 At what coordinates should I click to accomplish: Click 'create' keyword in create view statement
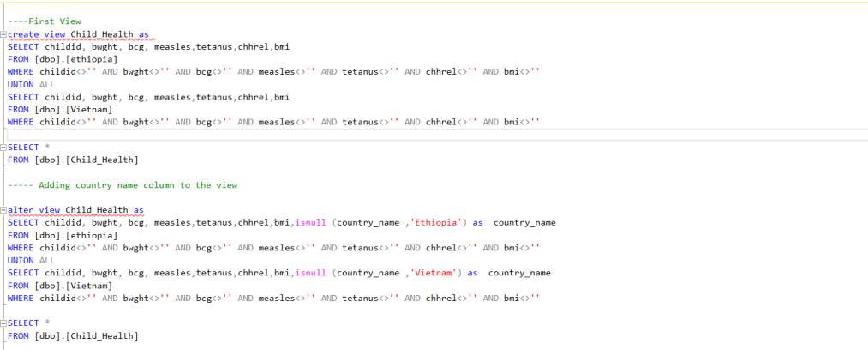(23, 34)
